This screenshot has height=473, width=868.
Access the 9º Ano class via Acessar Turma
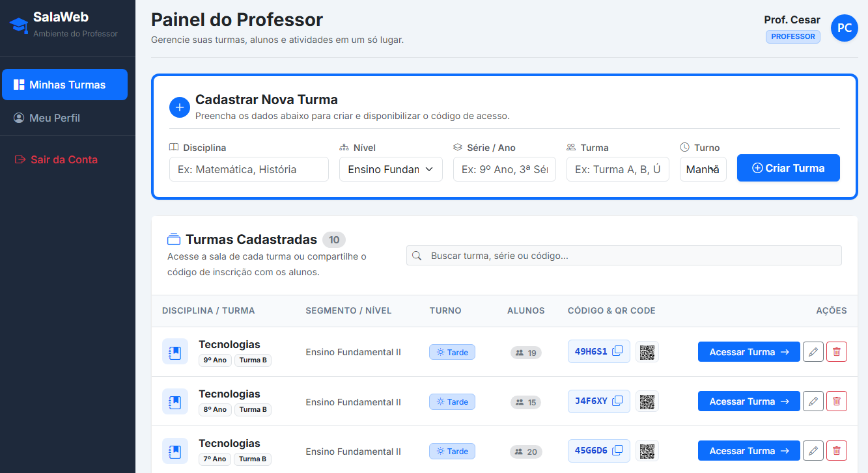749,352
